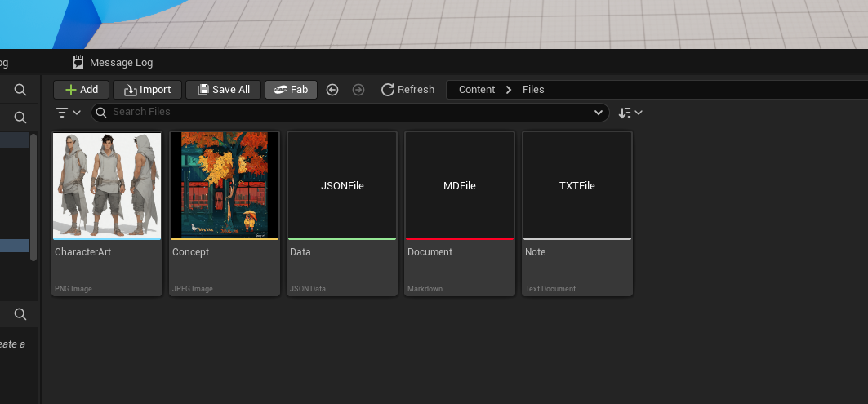868x404 pixels.
Task: Click the Data asset name label
Action: pos(300,252)
